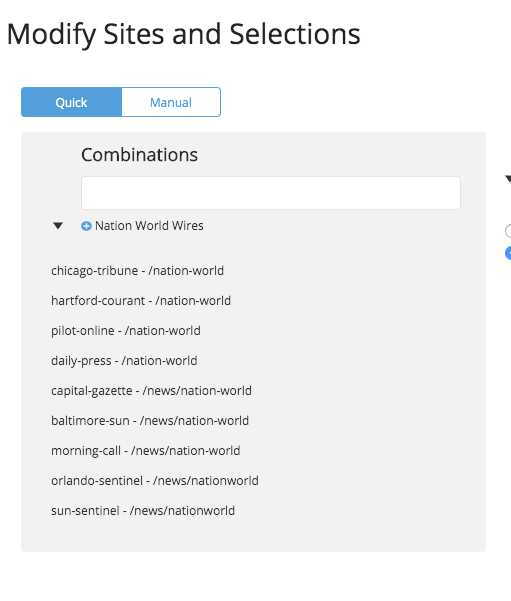Select sun-sentinel - /news/nationworld entry
This screenshot has width=511, height=601.
[143, 511]
